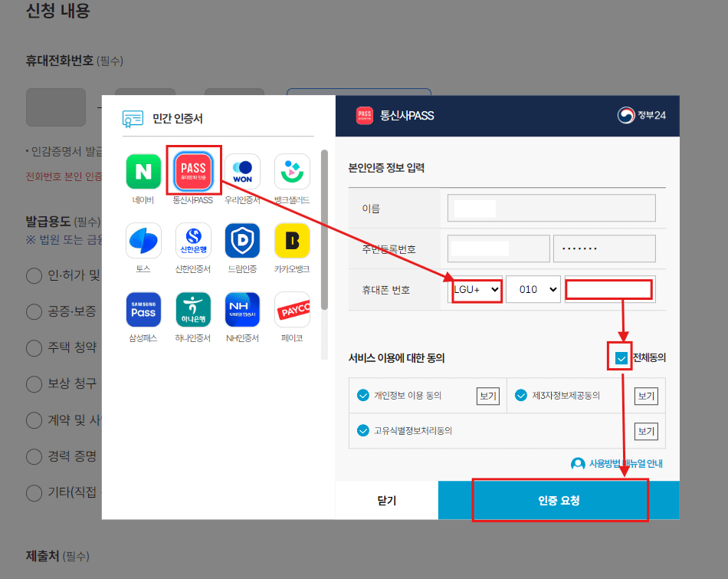Select the Toss (토스) certificate icon
This screenshot has height=579, width=728.
(143, 241)
